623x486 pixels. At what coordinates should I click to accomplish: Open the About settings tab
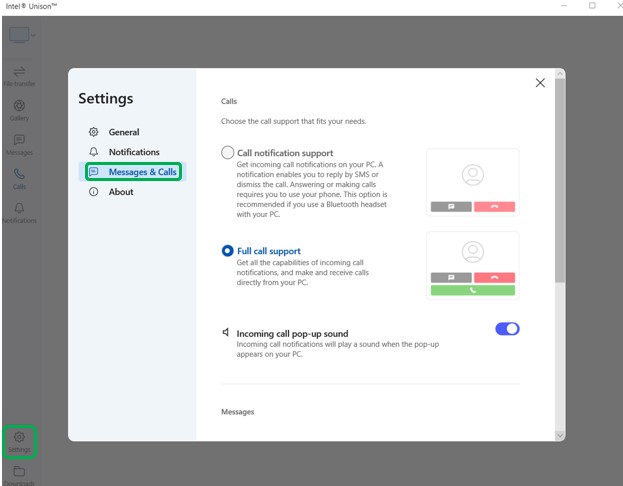pos(120,192)
